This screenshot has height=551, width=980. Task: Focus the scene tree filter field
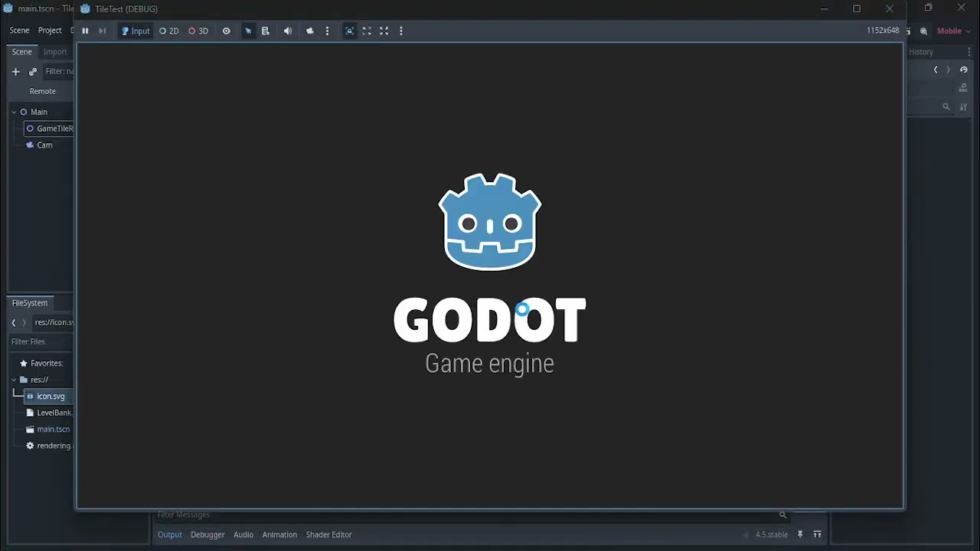pos(59,72)
